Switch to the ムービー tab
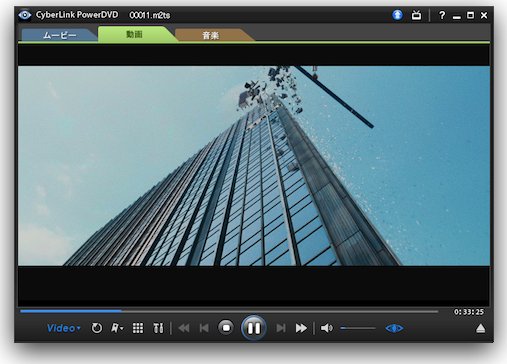 click(x=59, y=35)
